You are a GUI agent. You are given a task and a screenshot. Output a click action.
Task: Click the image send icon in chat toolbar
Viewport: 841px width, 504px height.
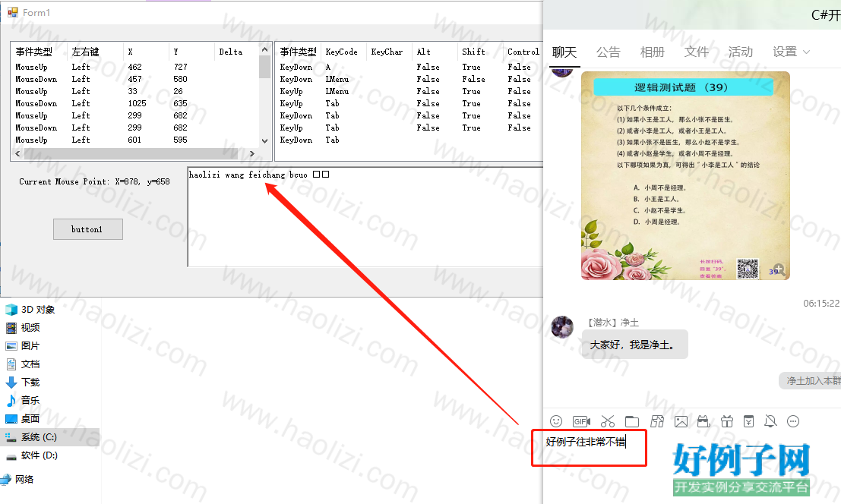(681, 421)
